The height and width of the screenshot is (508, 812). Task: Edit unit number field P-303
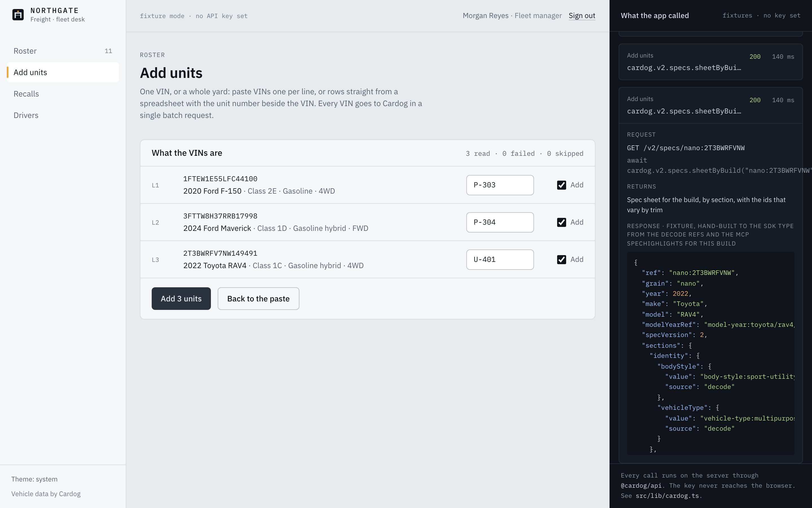pyautogui.click(x=500, y=185)
